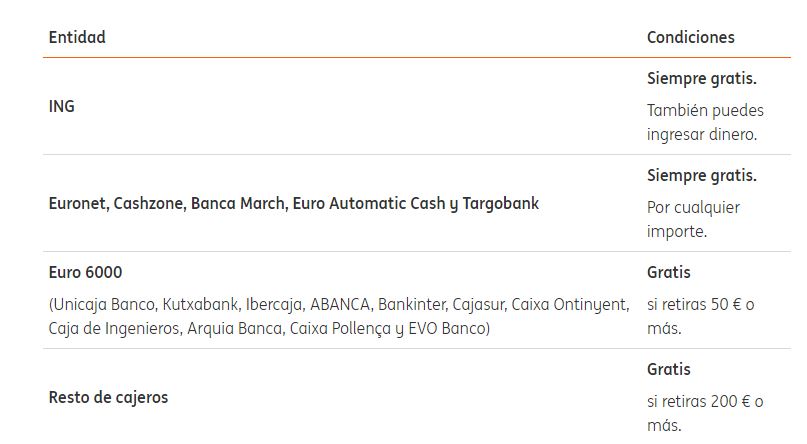Image resolution: width=807 pixels, height=444 pixels.
Task: Click 'Siempre gratis.' in the ING row
Action: point(701,78)
